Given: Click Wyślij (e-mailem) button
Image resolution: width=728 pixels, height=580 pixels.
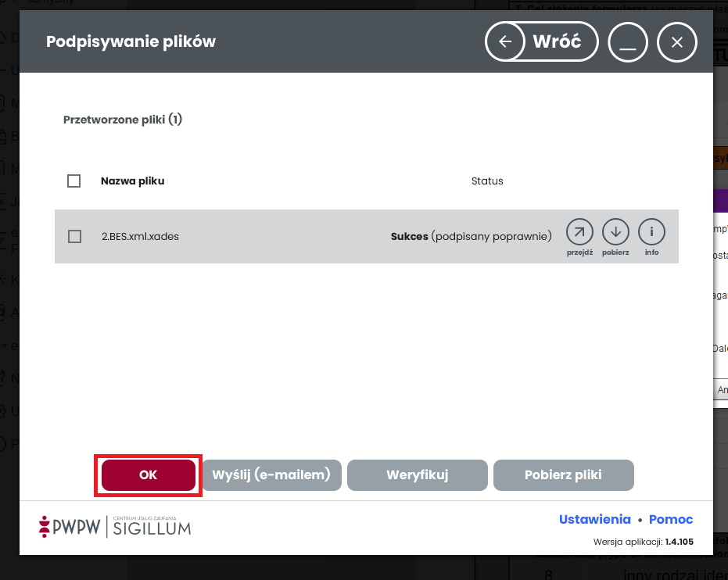Looking at the screenshot, I should click(x=271, y=474).
